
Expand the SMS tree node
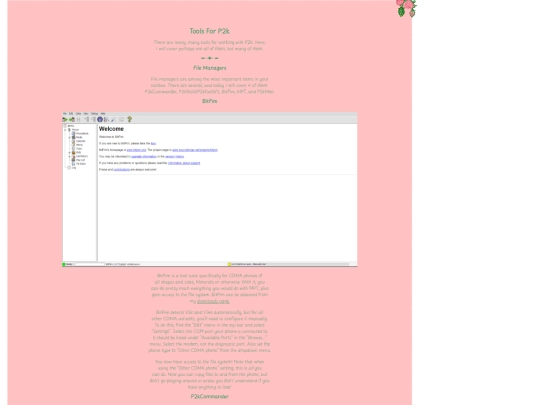[x=70, y=153]
